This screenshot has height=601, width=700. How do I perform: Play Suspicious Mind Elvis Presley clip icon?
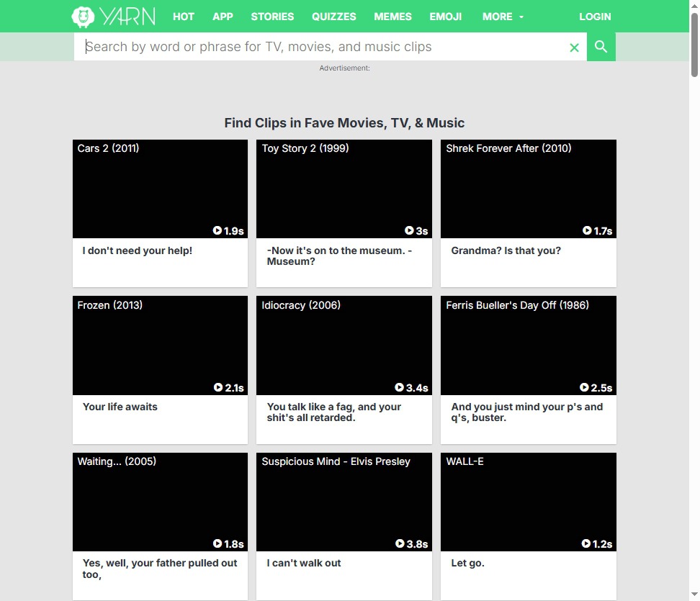tap(399, 544)
